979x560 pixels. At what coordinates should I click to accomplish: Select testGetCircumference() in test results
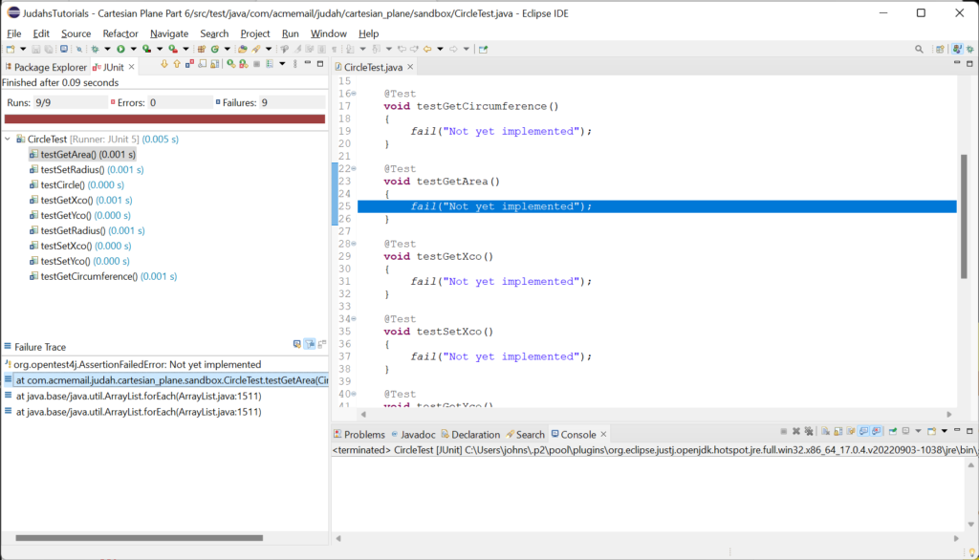[x=89, y=276]
